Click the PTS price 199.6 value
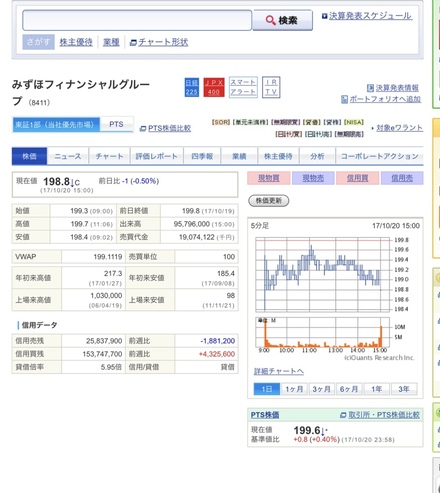Viewport: 440px width, 493px height. click(x=307, y=430)
